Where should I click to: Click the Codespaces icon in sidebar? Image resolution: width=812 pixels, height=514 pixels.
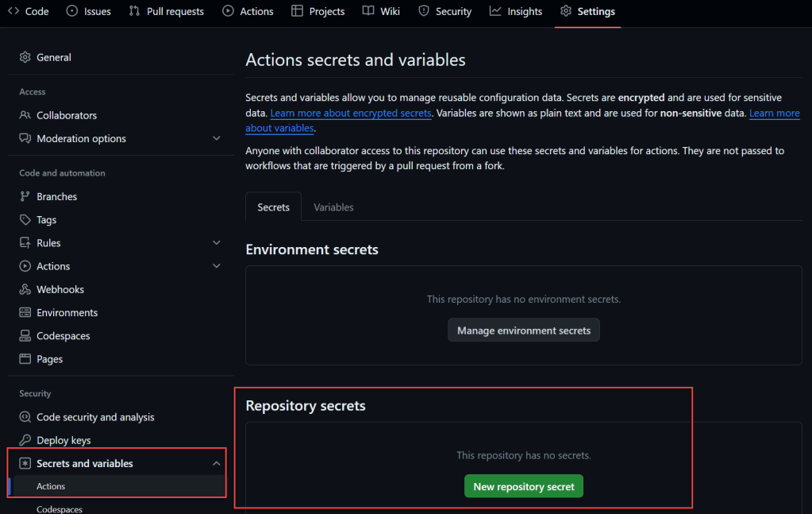[25, 336]
